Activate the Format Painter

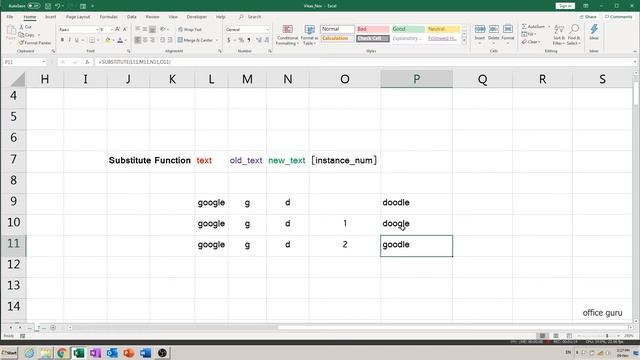click(x=35, y=42)
